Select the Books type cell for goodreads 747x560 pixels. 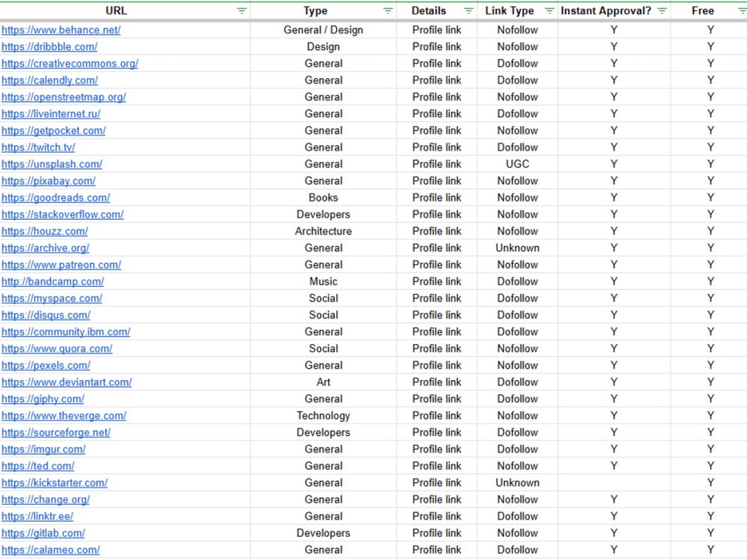(x=323, y=197)
